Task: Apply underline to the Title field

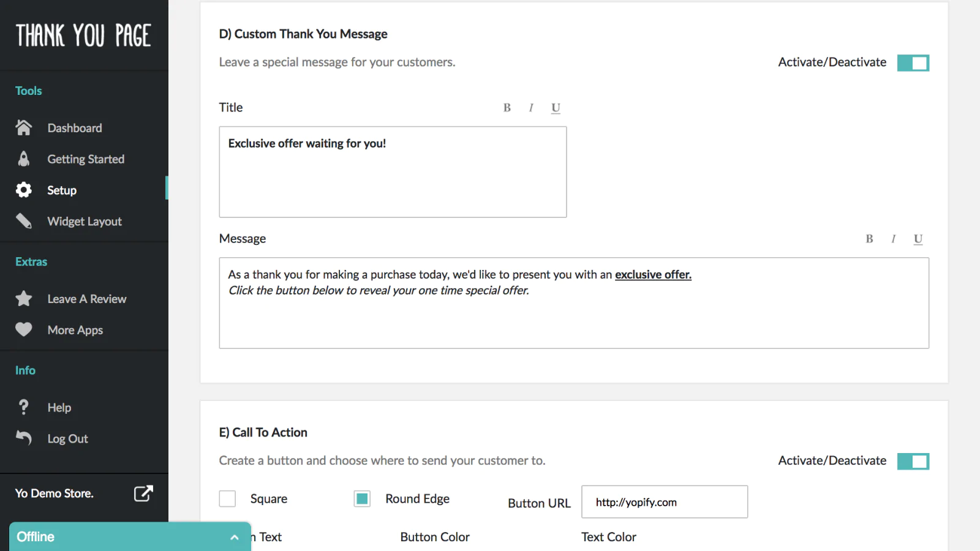Action: (x=556, y=108)
